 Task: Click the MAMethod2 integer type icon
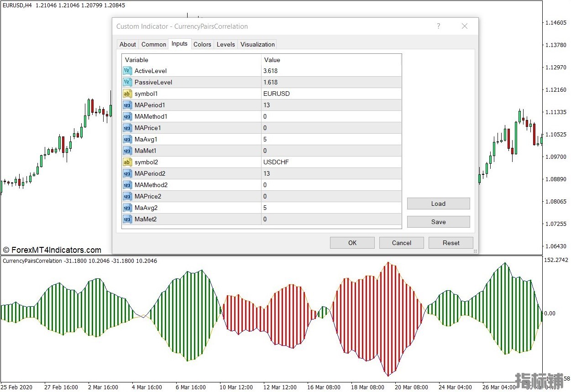[127, 185]
